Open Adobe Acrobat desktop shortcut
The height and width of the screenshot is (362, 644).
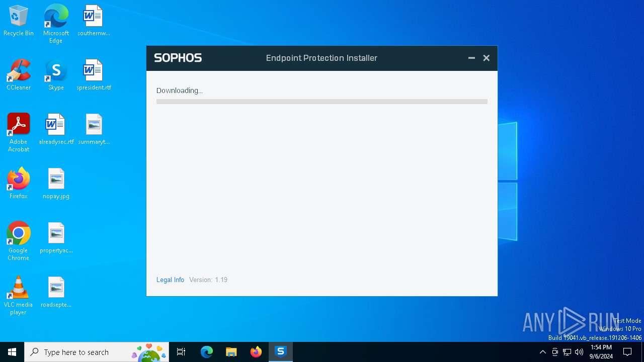(x=19, y=133)
